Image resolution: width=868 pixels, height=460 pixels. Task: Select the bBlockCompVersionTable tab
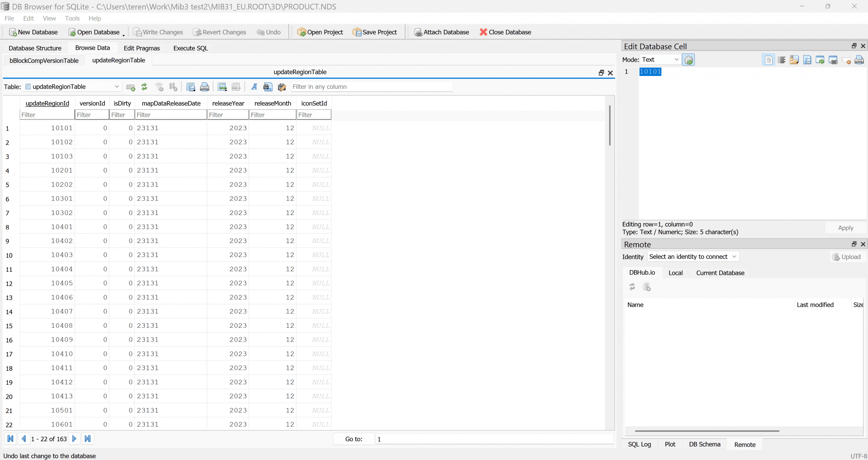click(44, 61)
